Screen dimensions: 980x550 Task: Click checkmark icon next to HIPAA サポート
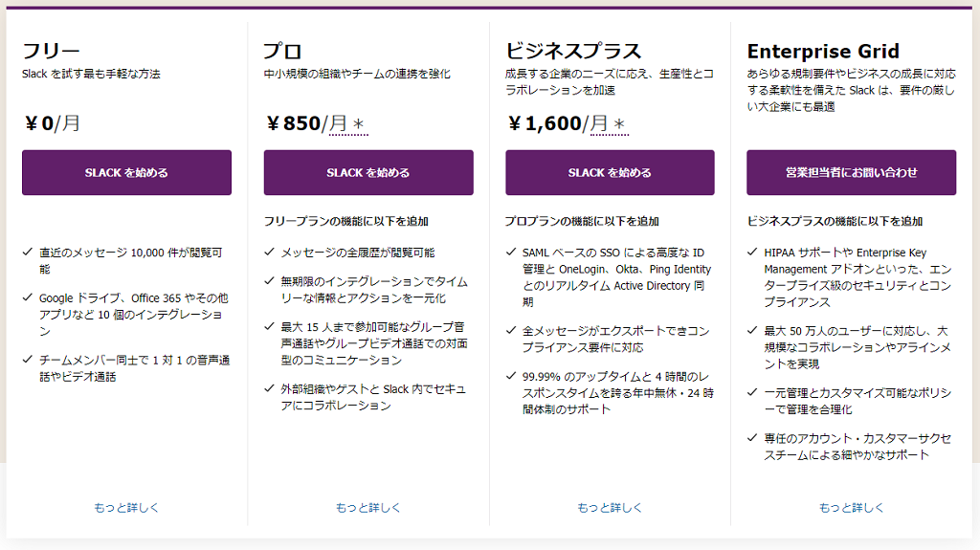[x=751, y=253]
